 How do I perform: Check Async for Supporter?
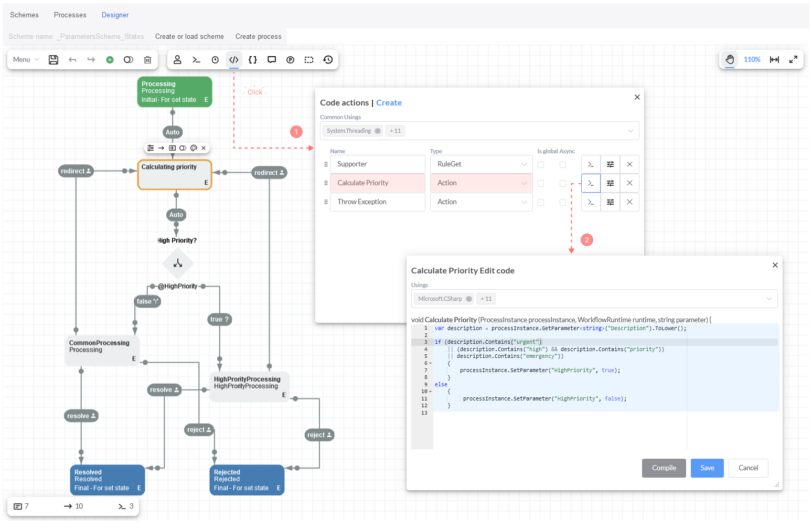point(563,165)
